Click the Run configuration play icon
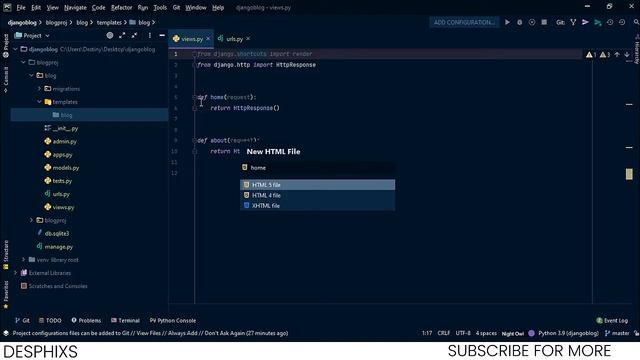This screenshot has height=360, width=640. pyautogui.click(x=507, y=22)
